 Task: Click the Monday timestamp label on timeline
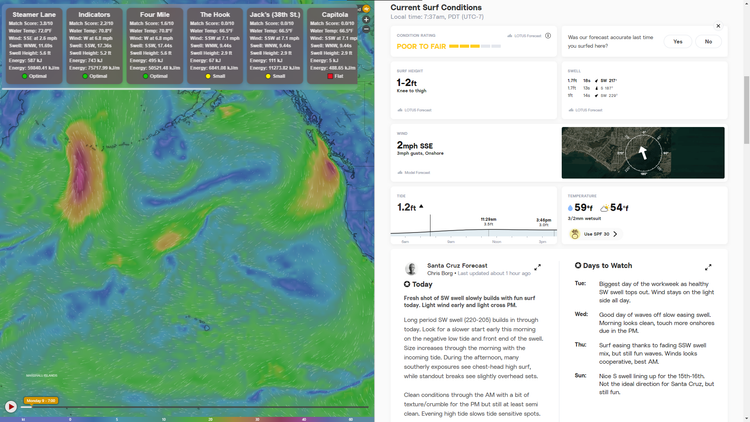pyautogui.click(x=39, y=401)
